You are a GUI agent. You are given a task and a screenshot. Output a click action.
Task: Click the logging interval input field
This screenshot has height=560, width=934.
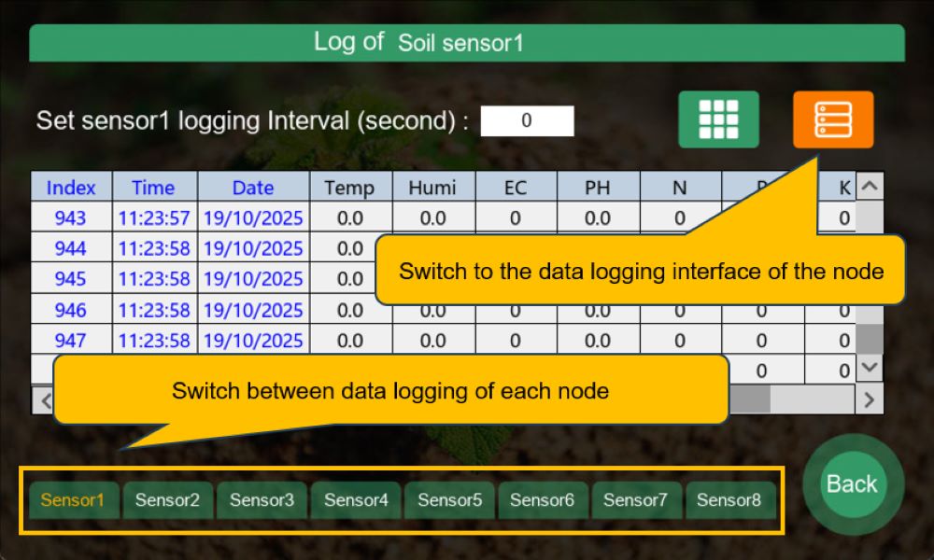[x=527, y=120]
